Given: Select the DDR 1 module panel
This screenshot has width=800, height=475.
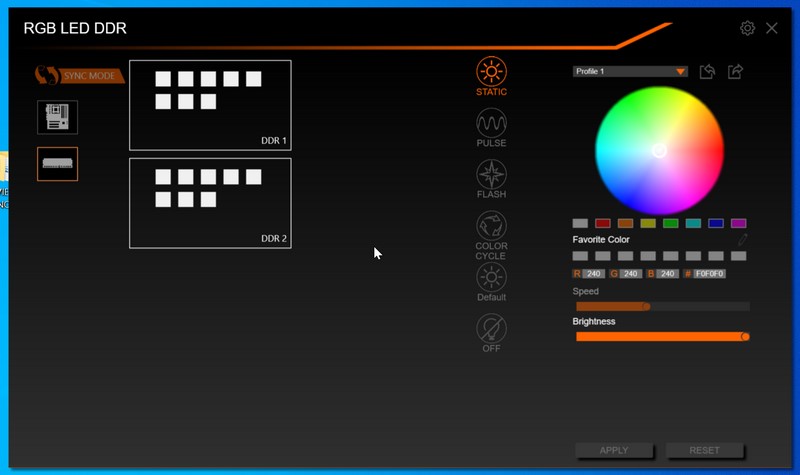Looking at the screenshot, I should (x=210, y=105).
